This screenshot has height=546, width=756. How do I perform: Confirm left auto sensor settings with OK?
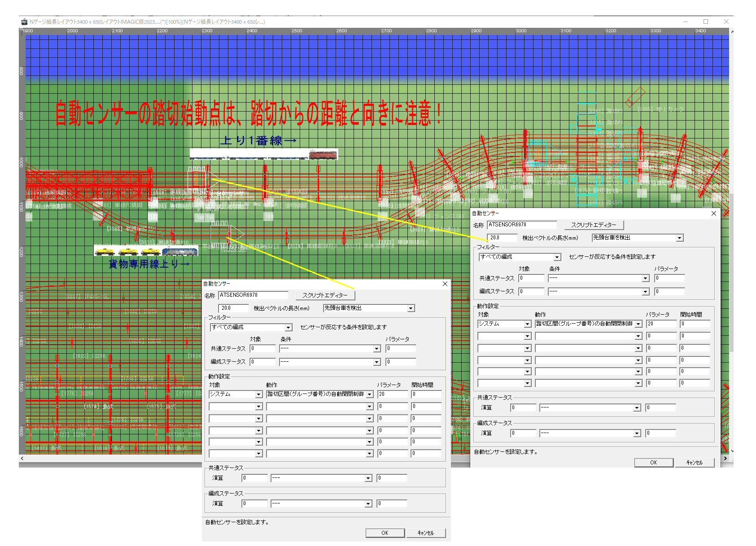coord(384,533)
